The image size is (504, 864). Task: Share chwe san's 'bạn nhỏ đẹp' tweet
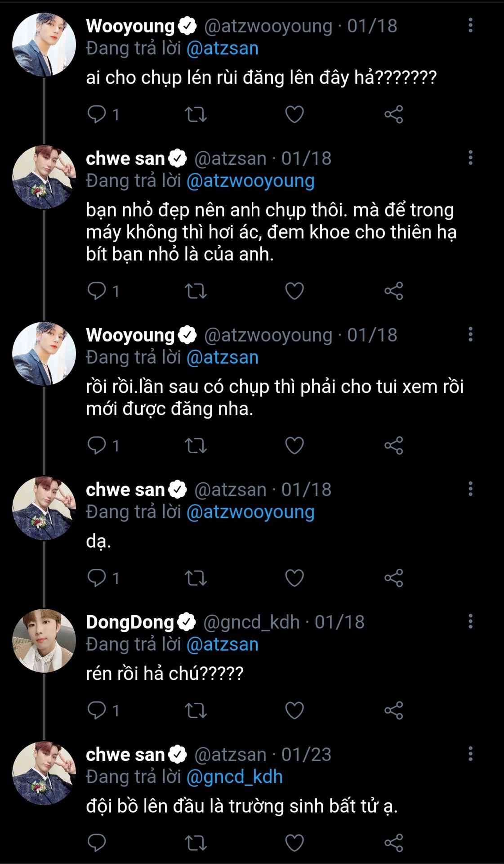point(393,291)
